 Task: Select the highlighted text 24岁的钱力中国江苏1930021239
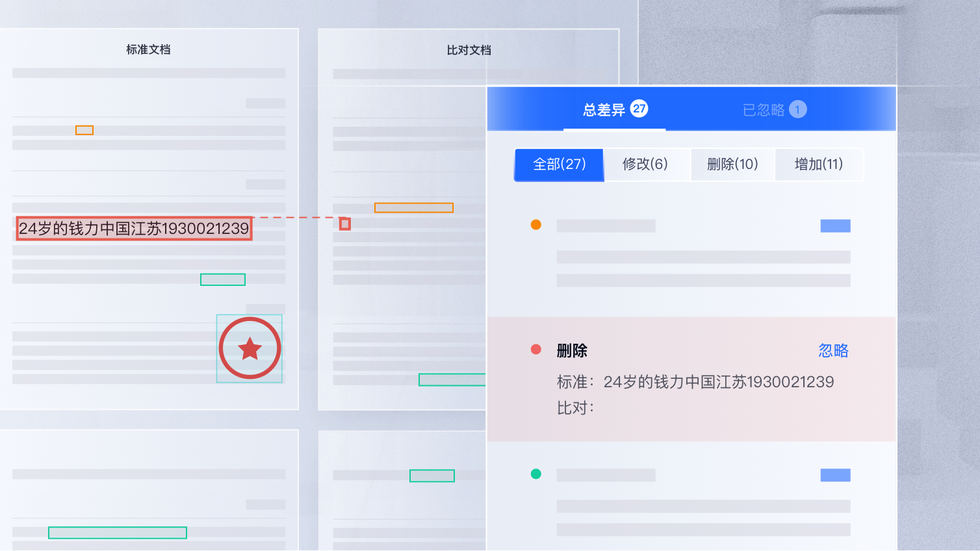coord(134,228)
